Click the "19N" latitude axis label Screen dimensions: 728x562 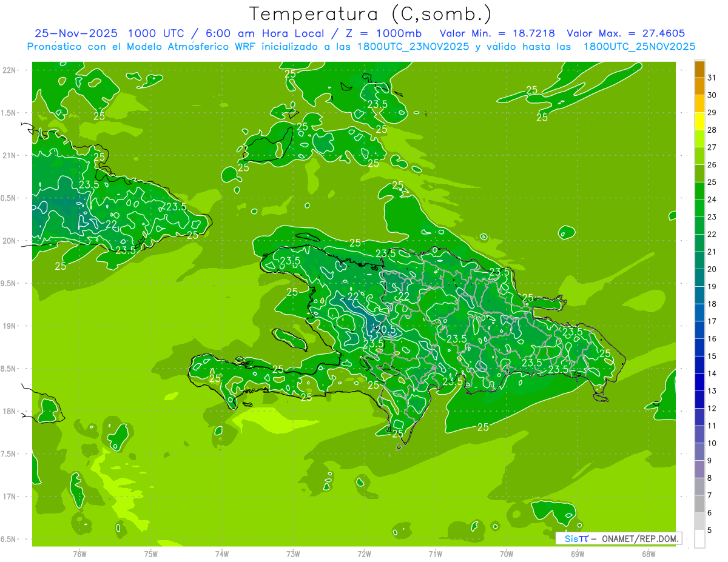[10, 326]
